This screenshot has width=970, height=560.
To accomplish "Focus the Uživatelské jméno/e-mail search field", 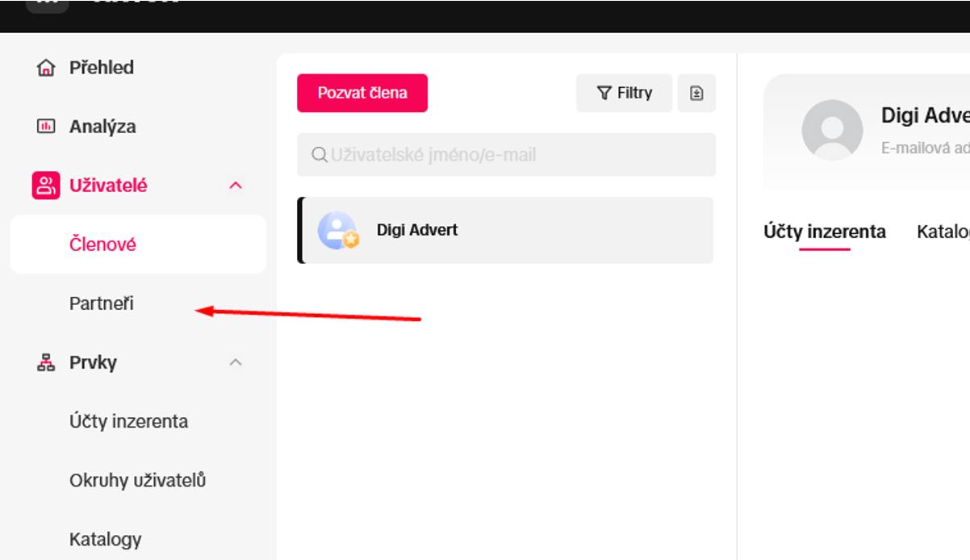I will click(x=516, y=155).
